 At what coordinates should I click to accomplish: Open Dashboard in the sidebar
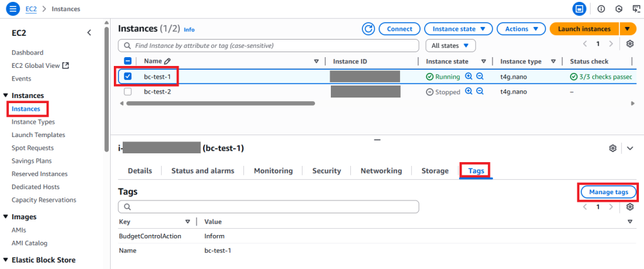coord(28,53)
